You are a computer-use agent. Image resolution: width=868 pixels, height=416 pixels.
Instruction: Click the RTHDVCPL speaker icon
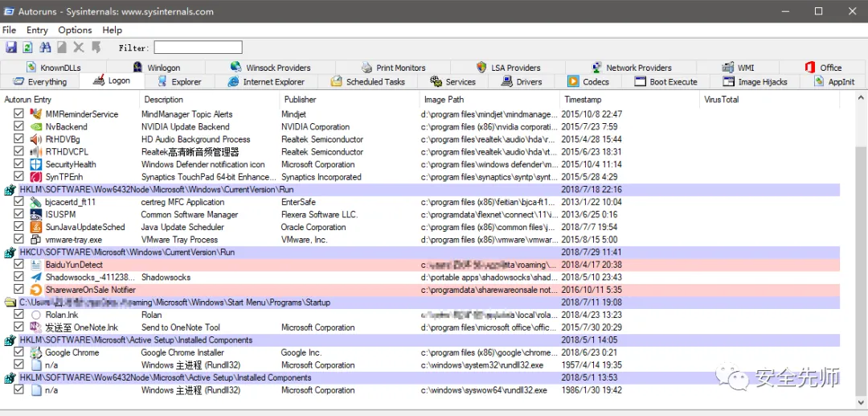tap(36, 152)
